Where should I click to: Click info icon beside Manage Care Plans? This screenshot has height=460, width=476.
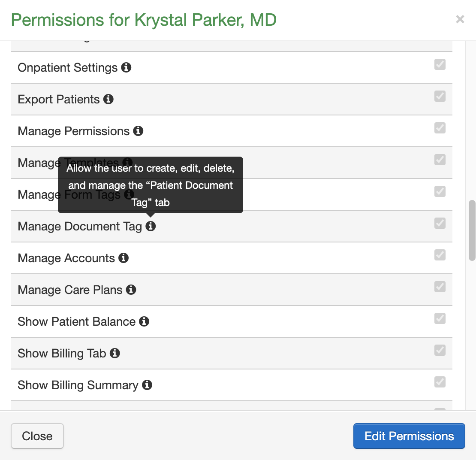(131, 290)
